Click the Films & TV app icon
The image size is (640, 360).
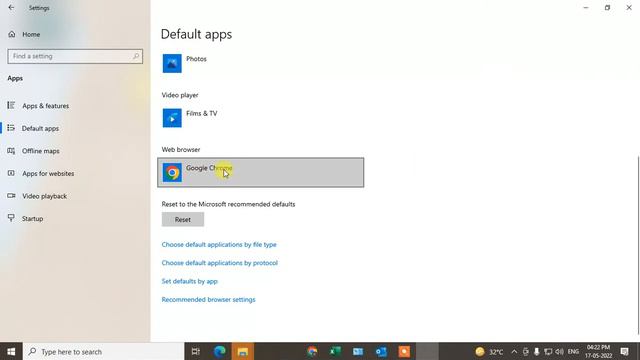click(x=172, y=118)
